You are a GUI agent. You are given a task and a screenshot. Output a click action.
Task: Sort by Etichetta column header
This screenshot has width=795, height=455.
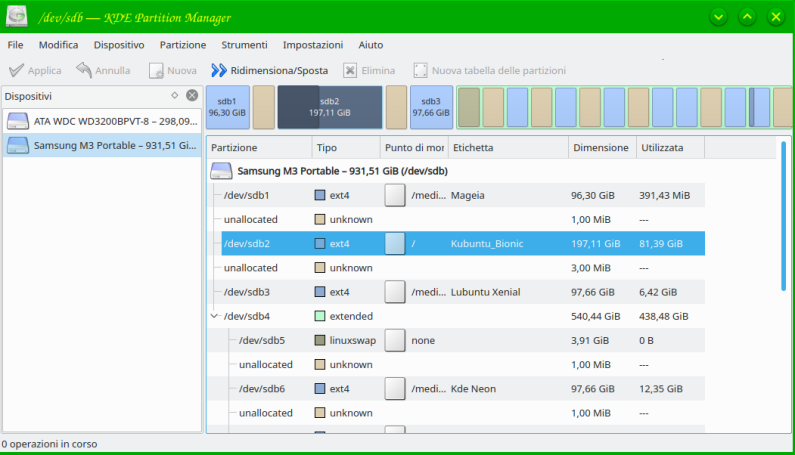509,148
